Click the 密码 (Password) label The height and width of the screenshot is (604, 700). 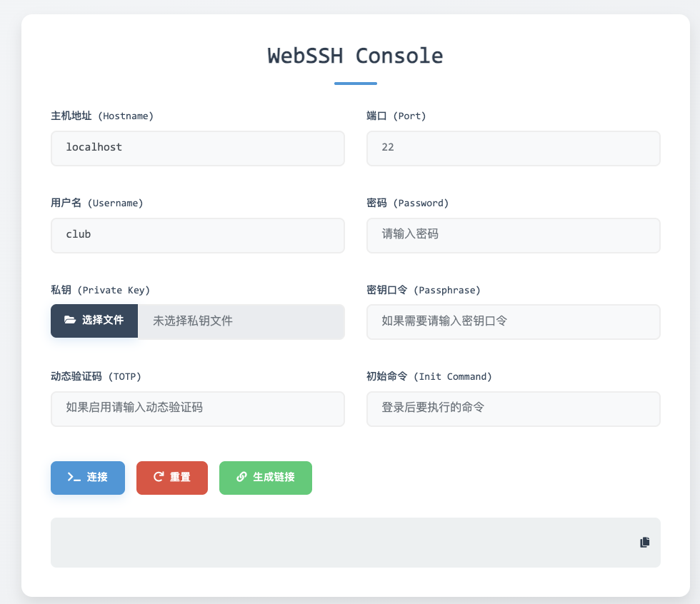tap(408, 203)
